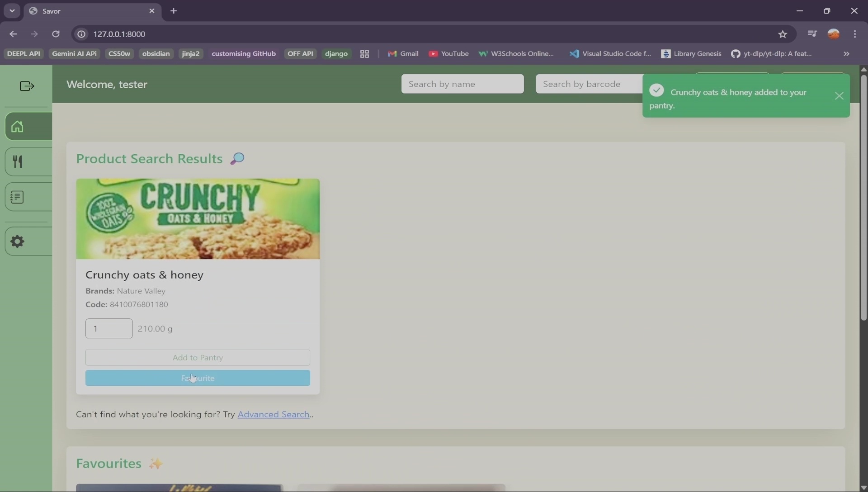868x492 pixels.
Task: Click the page scrollbar up arrow
Action: click(863, 69)
